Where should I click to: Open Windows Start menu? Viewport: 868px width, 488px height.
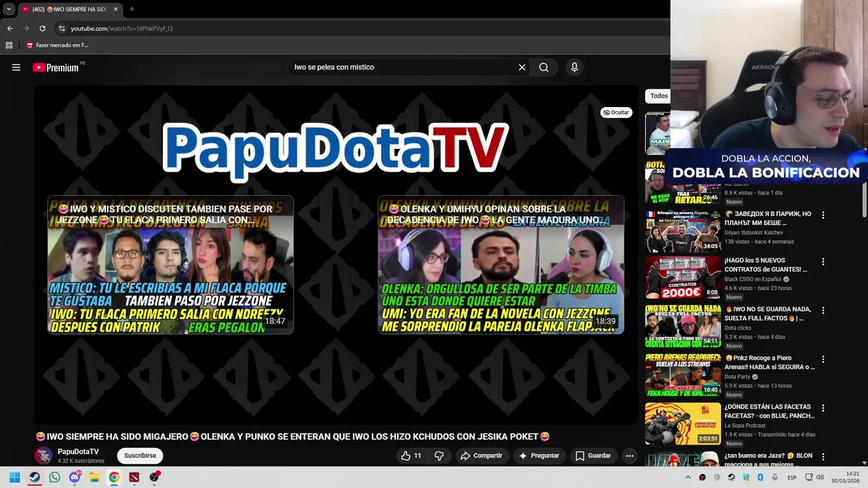click(14, 477)
